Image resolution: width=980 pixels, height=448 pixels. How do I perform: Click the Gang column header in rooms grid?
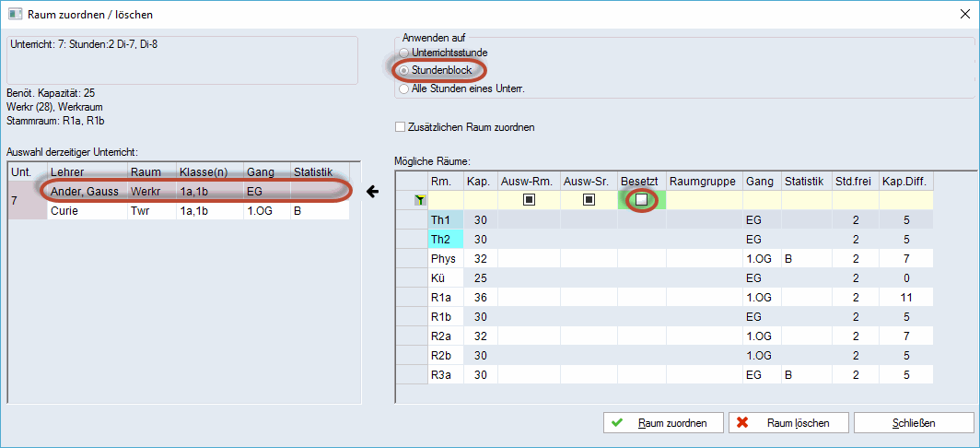coord(762,181)
